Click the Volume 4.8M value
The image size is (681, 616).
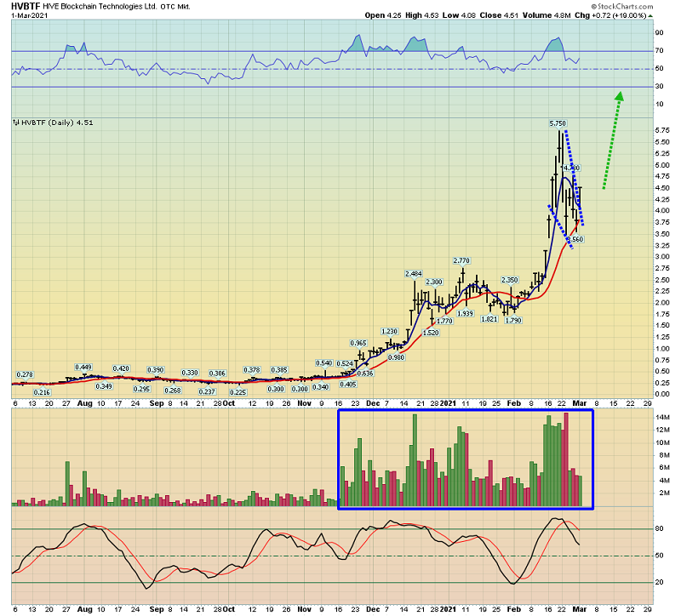click(x=547, y=15)
